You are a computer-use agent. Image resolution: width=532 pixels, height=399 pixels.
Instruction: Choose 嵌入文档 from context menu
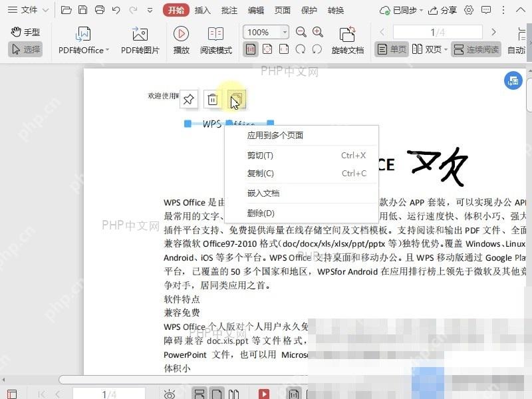coord(301,194)
